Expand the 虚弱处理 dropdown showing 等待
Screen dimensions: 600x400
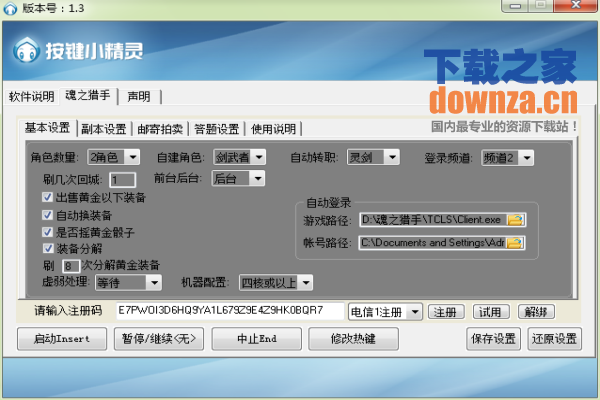[x=128, y=283]
